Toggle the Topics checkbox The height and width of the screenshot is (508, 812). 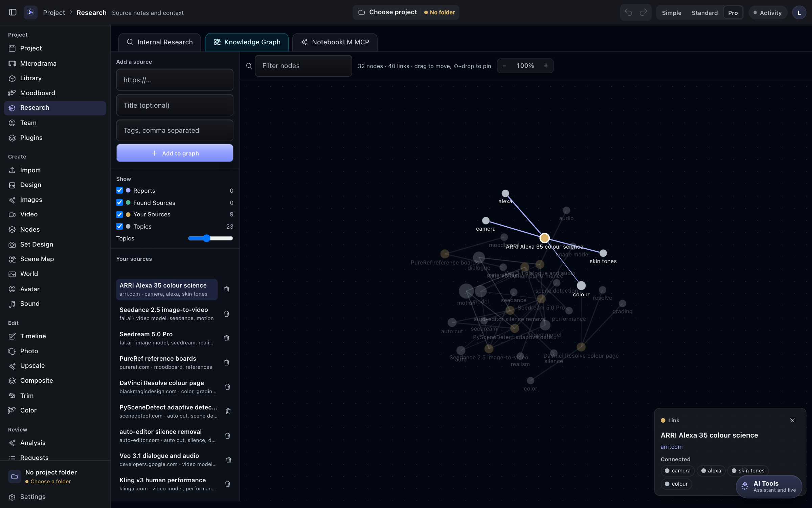click(119, 226)
